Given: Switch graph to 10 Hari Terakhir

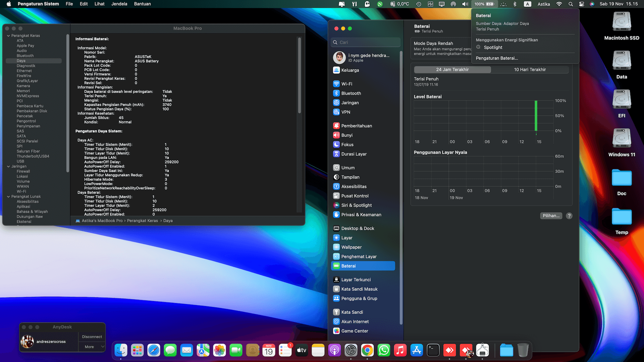Looking at the screenshot, I should (x=530, y=69).
